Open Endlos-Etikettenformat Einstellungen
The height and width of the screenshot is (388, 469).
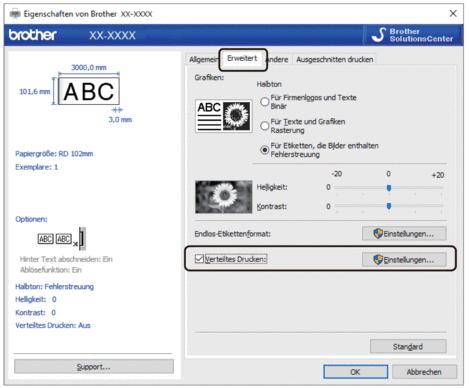point(404,234)
